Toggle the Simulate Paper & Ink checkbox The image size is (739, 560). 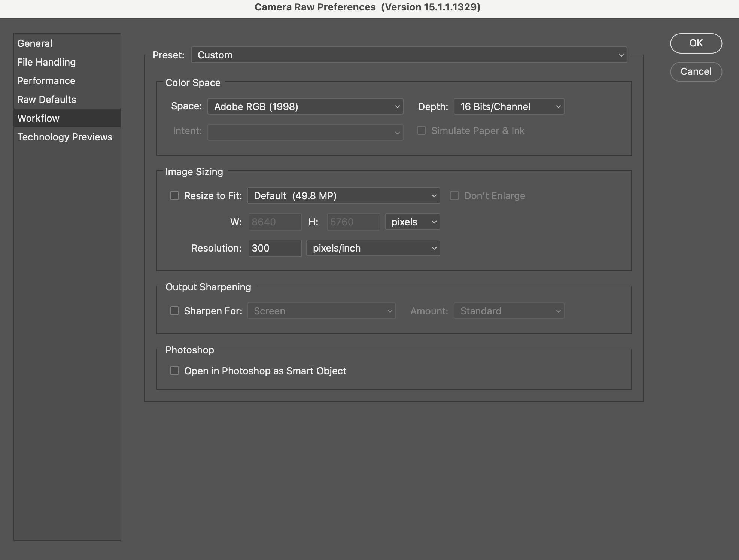click(422, 131)
